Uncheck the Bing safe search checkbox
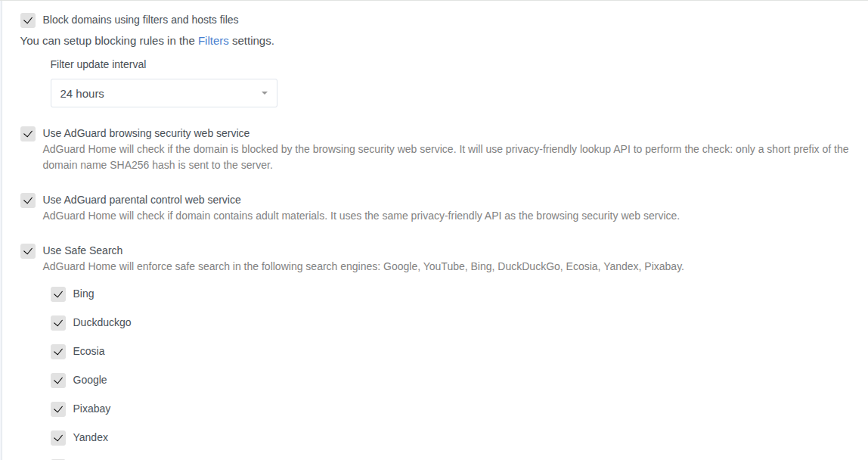Viewport: 868px width, 460px height. (58, 294)
